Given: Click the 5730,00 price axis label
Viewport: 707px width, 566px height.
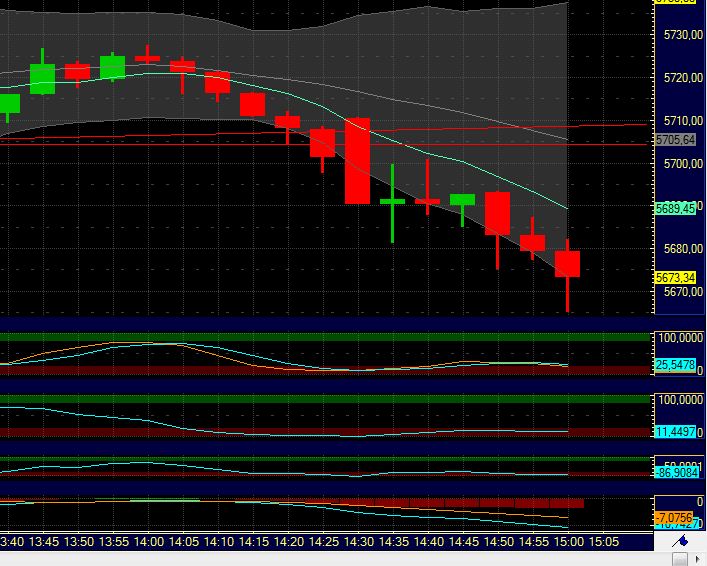Looking at the screenshot, I should [x=678, y=35].
